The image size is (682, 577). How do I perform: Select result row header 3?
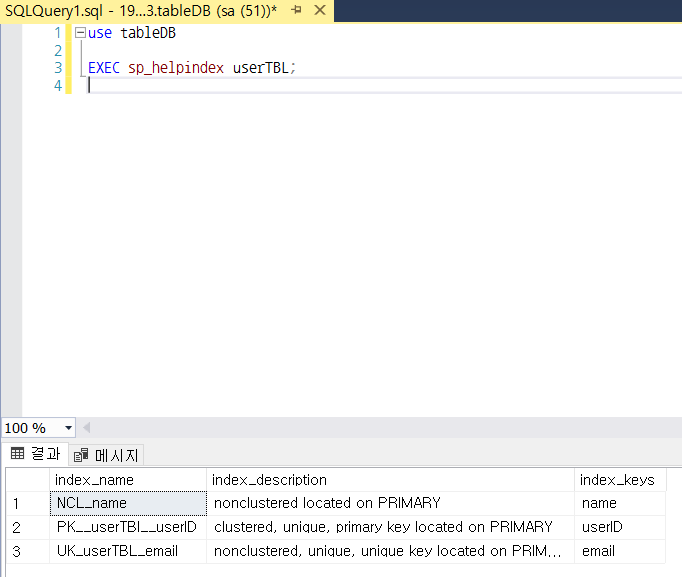click(x=28, y=551)
